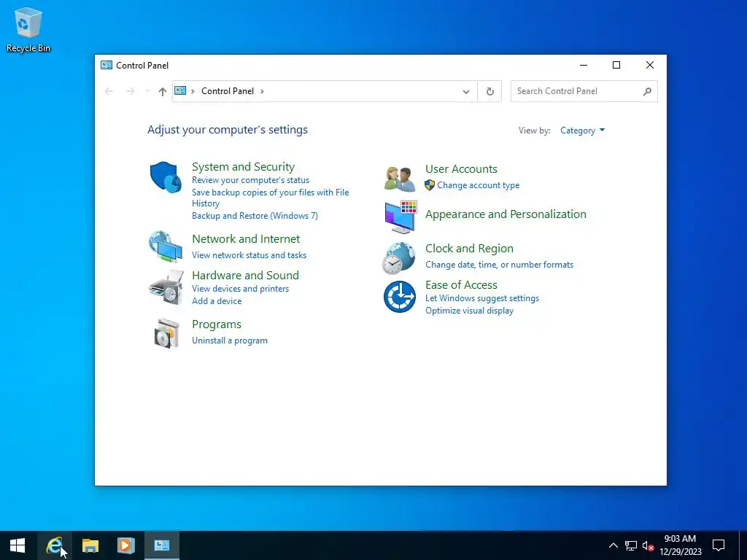
Task: Open the User Accounts category link
Action: click(x=461, y=169)
